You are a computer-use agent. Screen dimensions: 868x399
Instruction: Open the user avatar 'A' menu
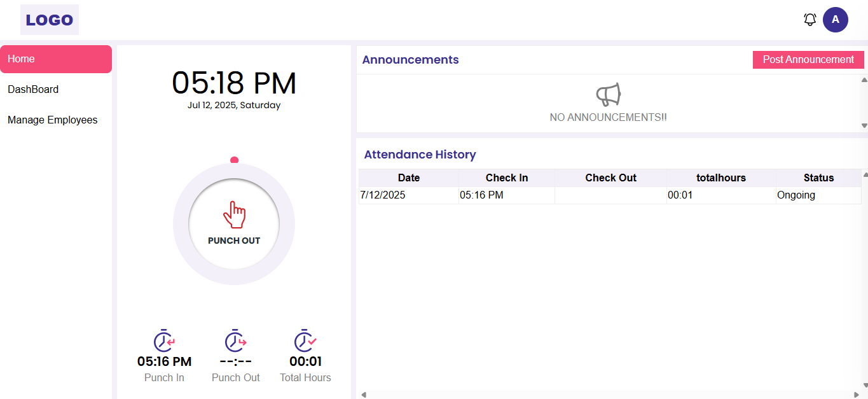point(835,20)
